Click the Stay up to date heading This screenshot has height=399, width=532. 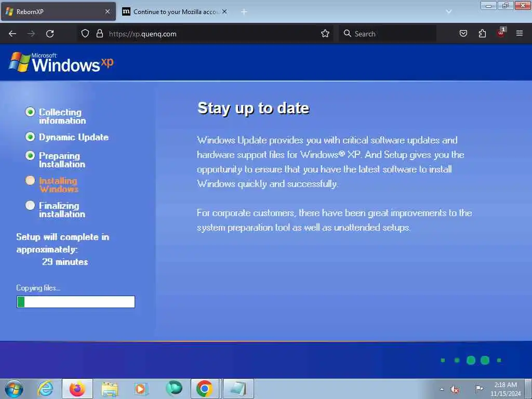[253, 109]
